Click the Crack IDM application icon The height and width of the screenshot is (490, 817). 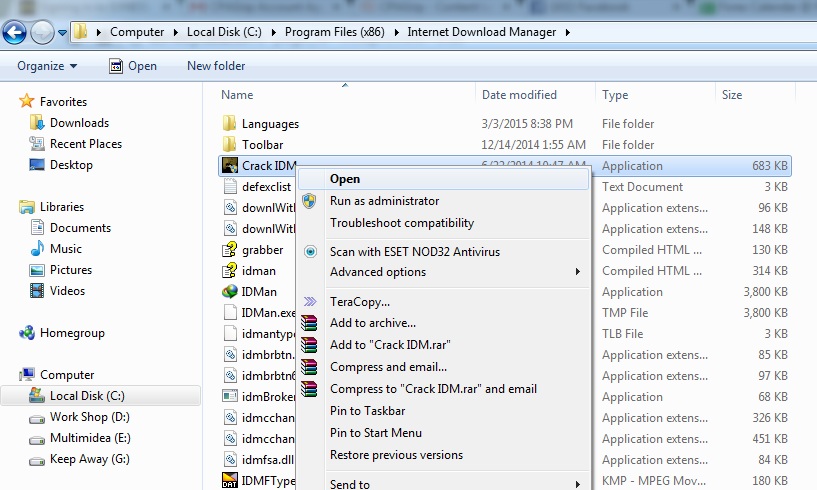(x=230, y=165)
